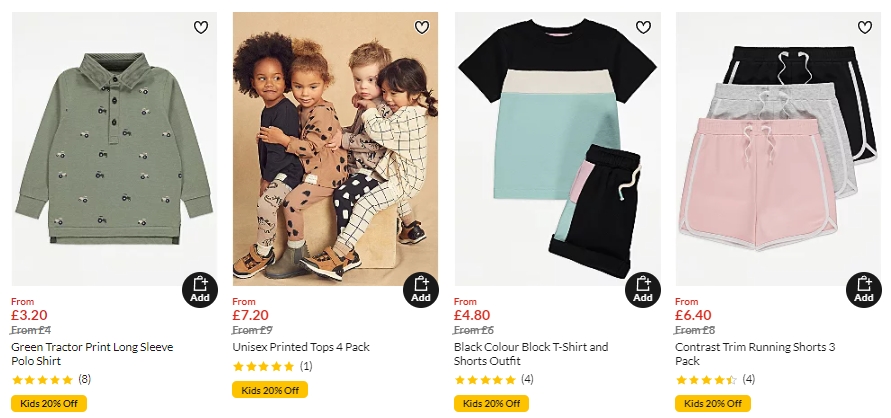The image size is (891, 418).
Task: Toggle wishlist heart on Unisex Printed Tops
Action: tap(421, 27)
